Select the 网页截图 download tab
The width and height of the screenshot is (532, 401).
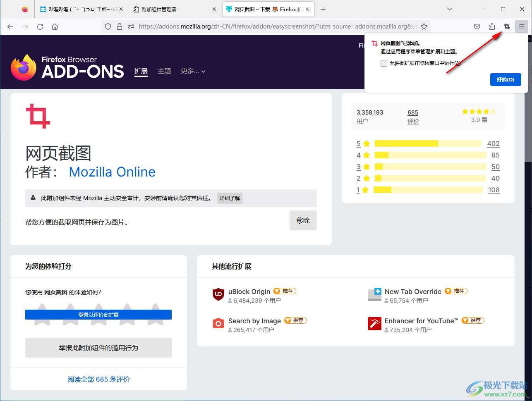pyautogui.click(x=268, y=9)
